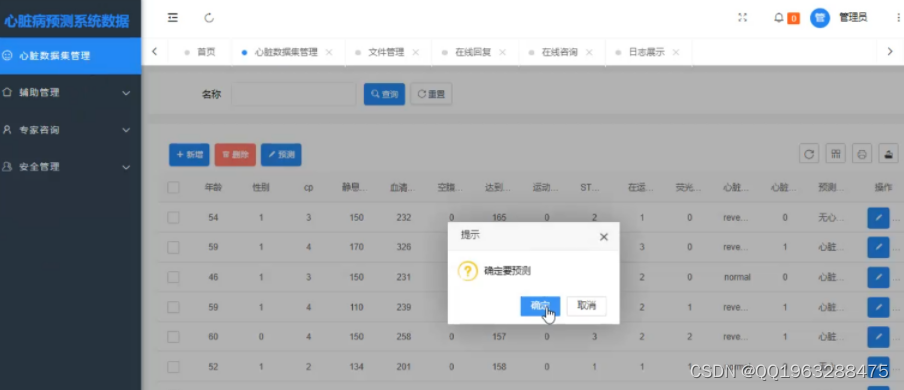Image resolution: width=904 pixels, height=390 pixels.
Task: Select 心脏数据集管理 in the sidebar
Action: [70, 56]
